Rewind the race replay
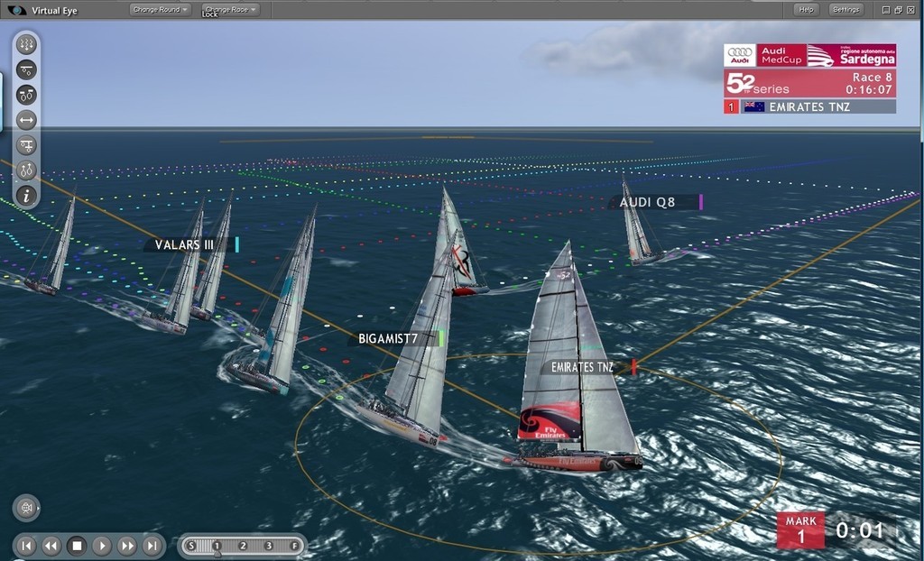Image resolution: width=924 pixels, height=561 pixels. click(51, 546)
